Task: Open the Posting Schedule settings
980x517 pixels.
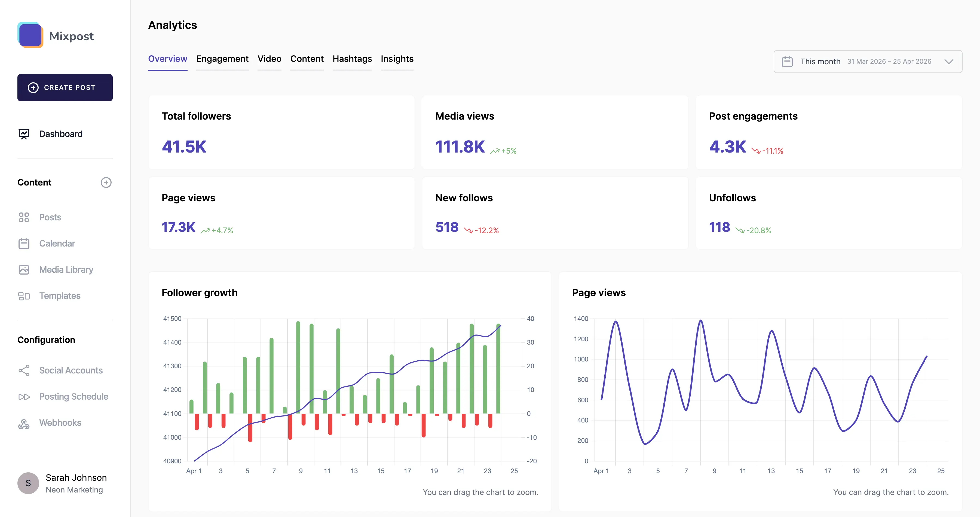Action: pyautogui.click(x=73, y=396)
